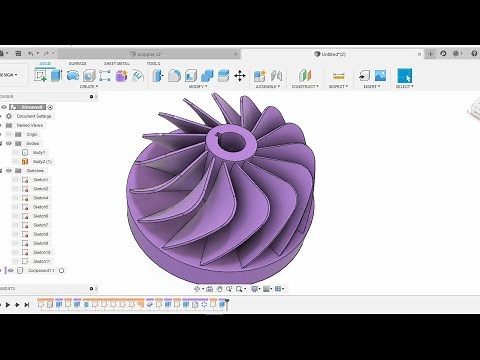Click the first timeline sketch feature
Image resolution: width=480 pixels, height=360 pixels.
pyautogui.click(x=41, y=304)
